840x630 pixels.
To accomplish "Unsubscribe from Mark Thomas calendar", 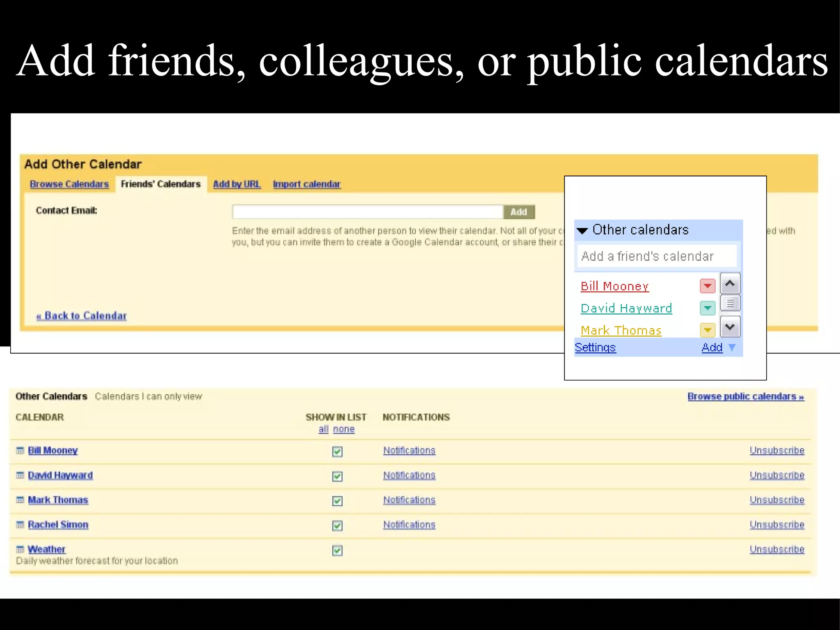I will tap(777, 500).
